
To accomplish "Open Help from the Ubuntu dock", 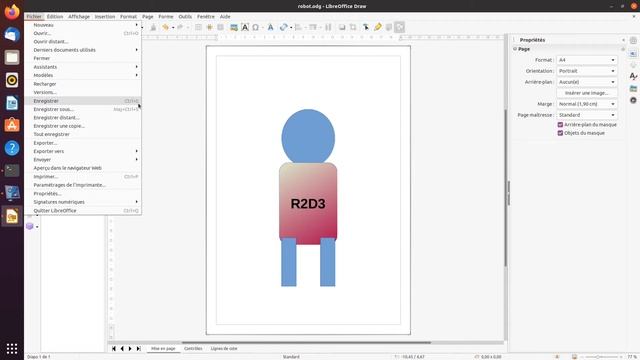I will pyautogui.click(x=12, y=148).
